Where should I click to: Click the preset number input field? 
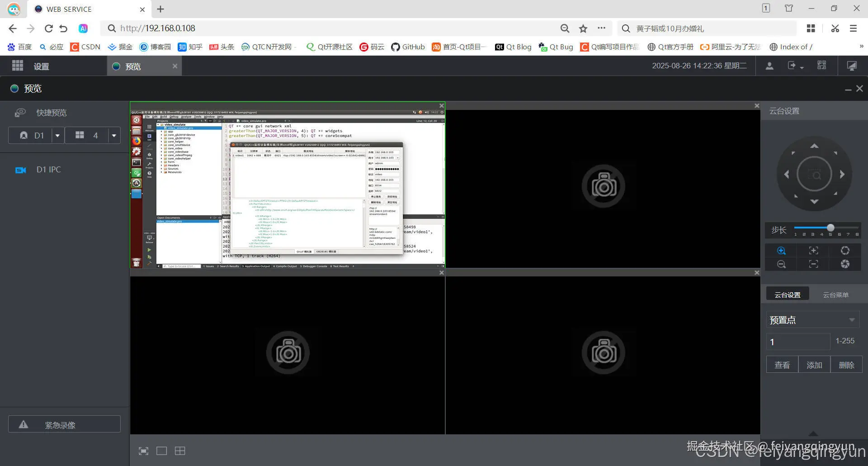[x=798, y=342]
